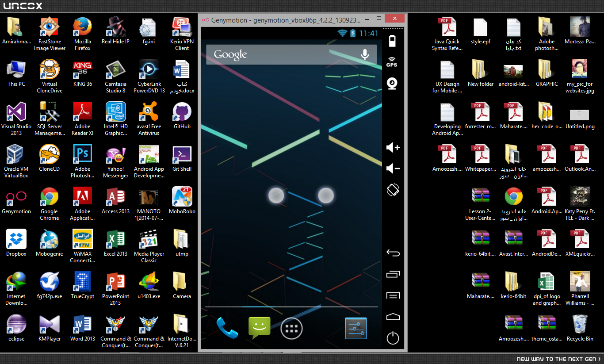Select the Pharrell Williams media file
The height and width of the screenshot is (364, 604).
580,289
